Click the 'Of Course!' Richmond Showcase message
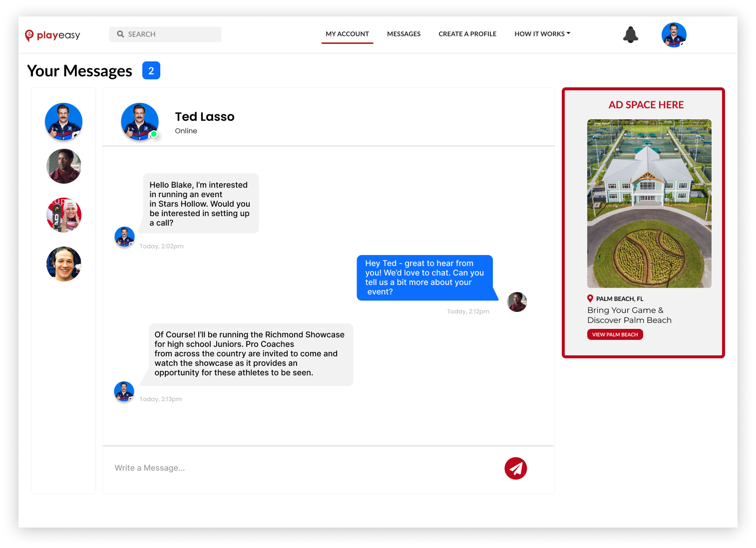 (246, 354)
